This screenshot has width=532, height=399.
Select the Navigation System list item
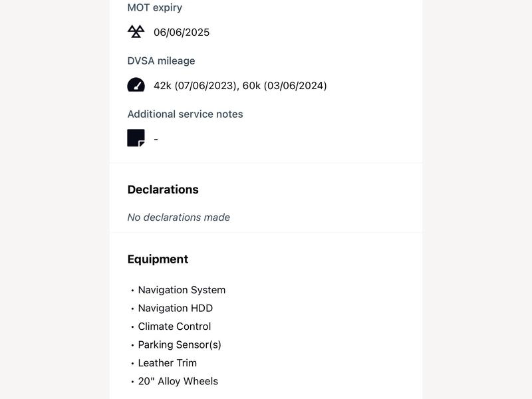click(x=182, y=290)
